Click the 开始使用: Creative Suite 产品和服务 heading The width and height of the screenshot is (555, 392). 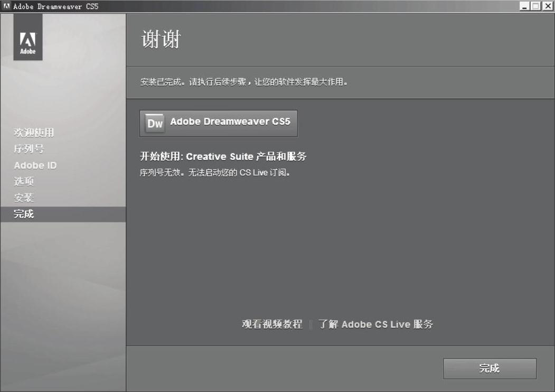click(223, 156)
